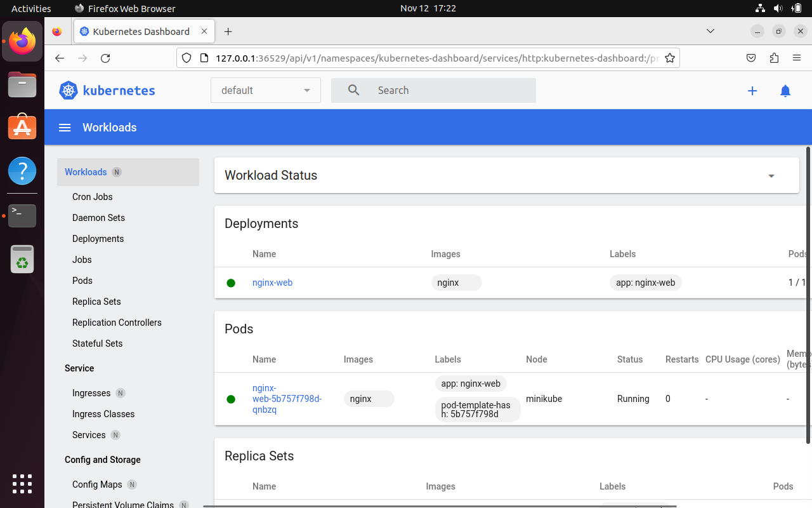Click the network icon in the system tray

click(761, 8)
